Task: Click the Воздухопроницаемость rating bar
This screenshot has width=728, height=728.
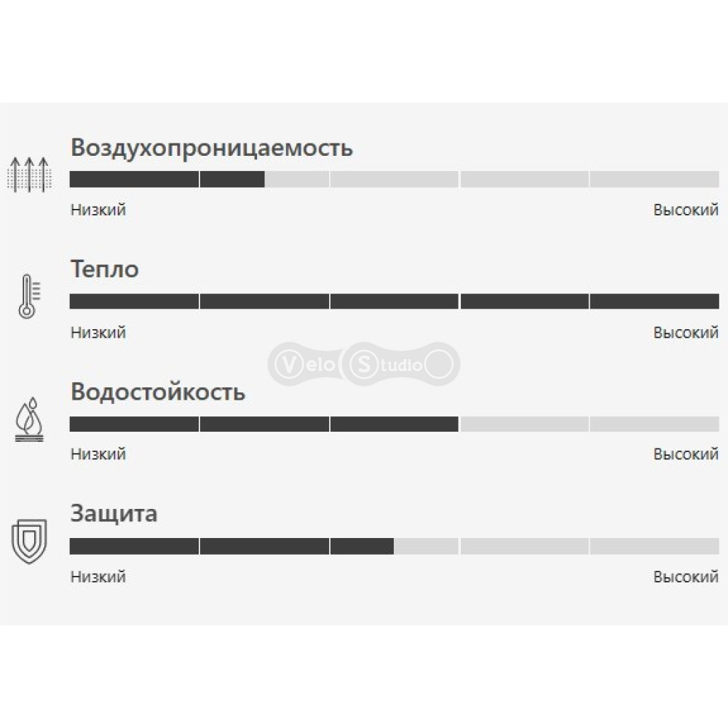Action: [394, 179]
